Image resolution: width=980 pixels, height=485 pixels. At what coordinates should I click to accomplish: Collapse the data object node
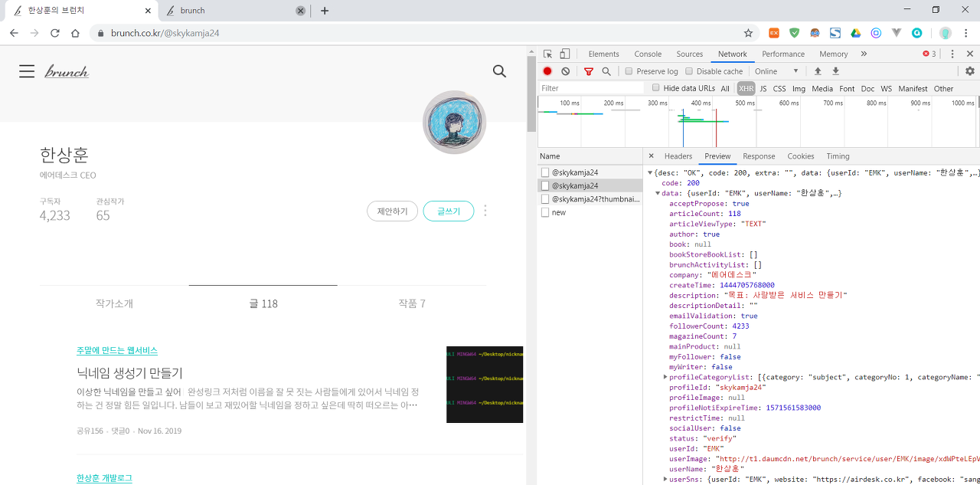click(658, 193)
